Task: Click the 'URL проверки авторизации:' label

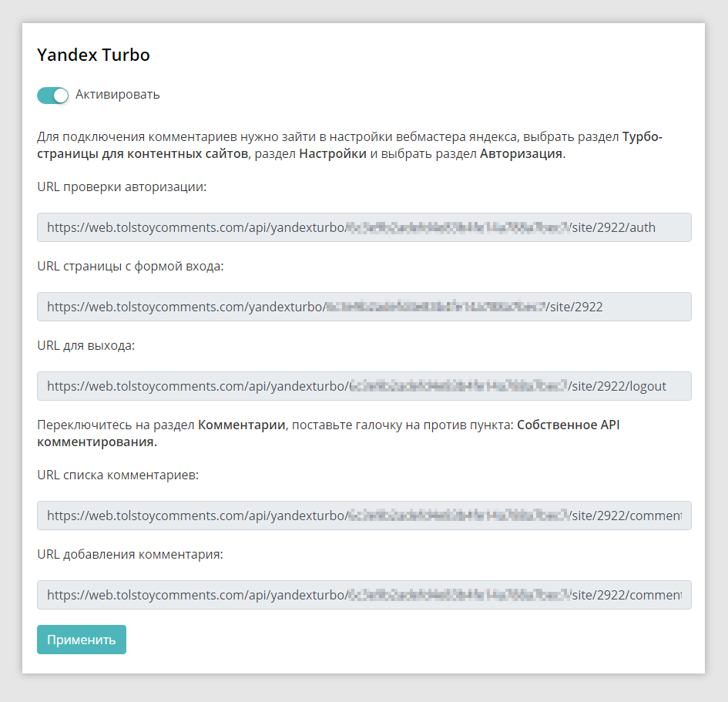Action: (x=122, y=186)
